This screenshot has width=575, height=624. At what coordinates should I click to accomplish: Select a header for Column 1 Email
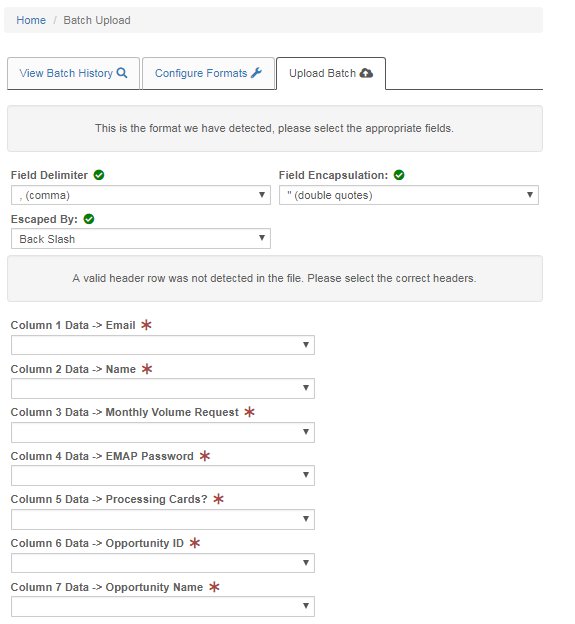point(163,345)
